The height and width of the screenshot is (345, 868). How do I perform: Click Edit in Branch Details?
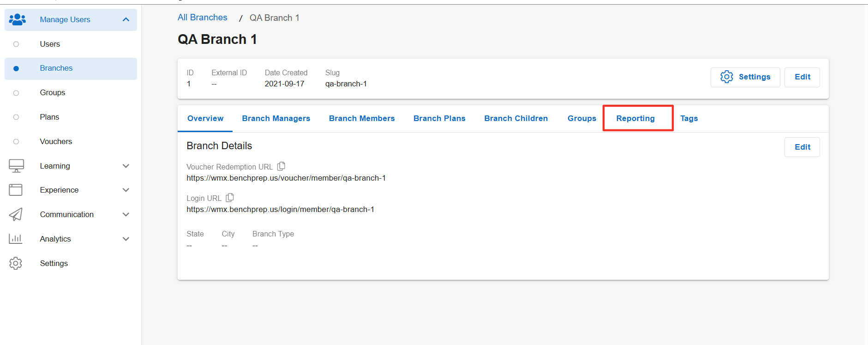pos(802,147)
